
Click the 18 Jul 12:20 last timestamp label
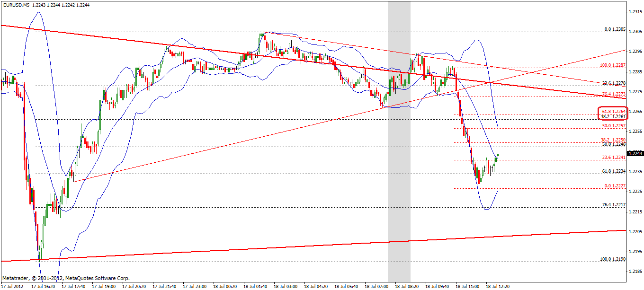click(498, 286)
